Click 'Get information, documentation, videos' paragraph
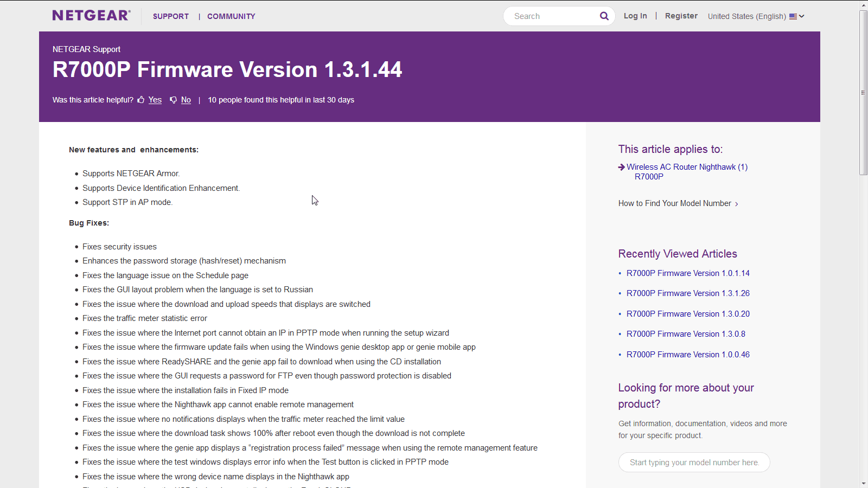Screen dimensions: 868x488 pos(703,429)
